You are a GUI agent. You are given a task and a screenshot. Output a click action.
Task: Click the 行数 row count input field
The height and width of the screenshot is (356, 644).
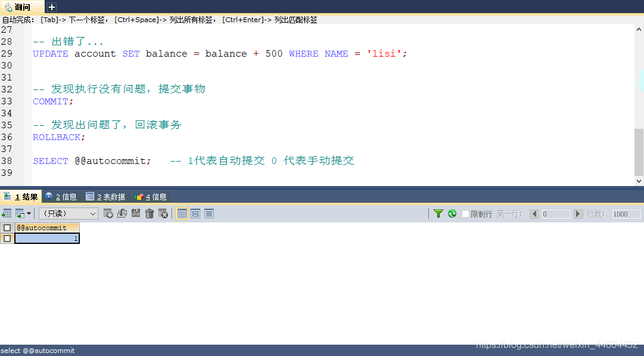[x=626, y=213]
